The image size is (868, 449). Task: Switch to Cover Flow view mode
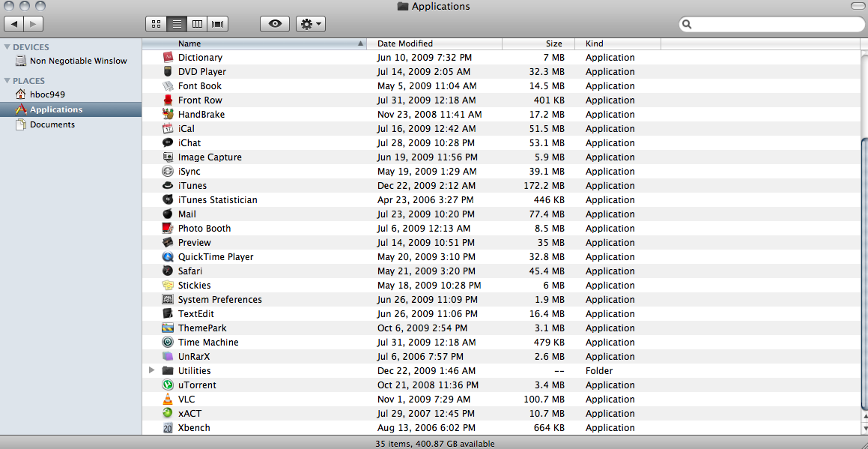[x=218, y=24]
